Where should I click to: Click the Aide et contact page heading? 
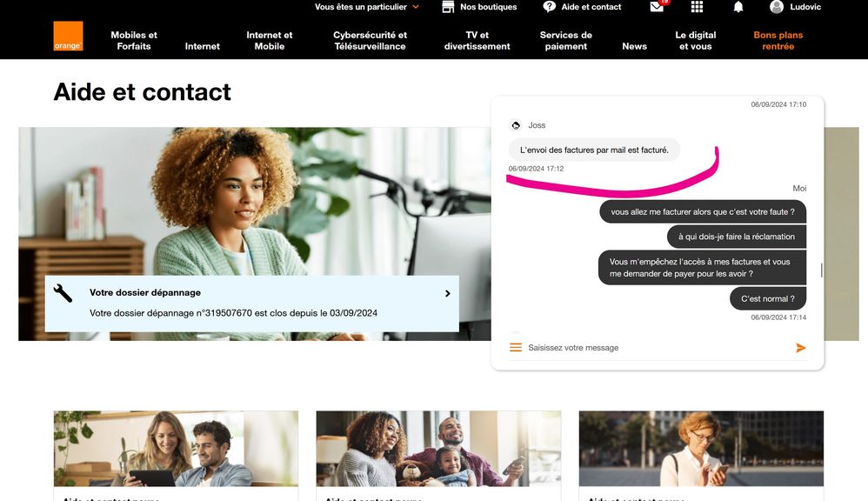coord(143,92)
